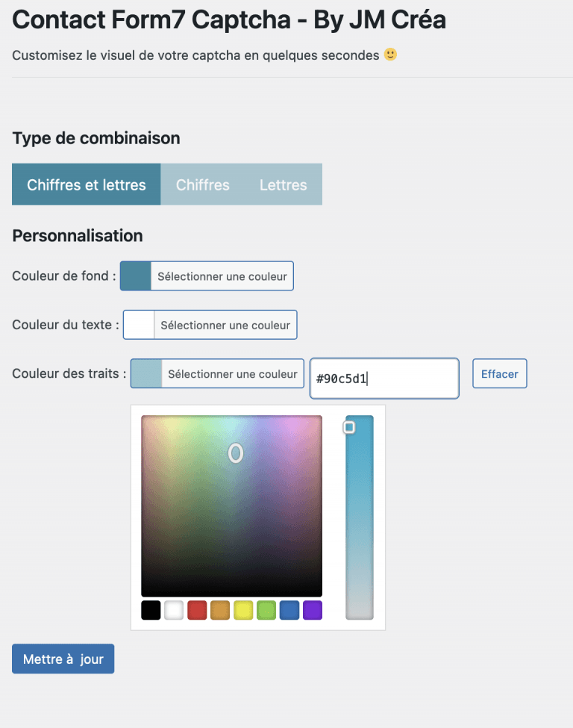
Task: Click the Effacer button
Action: (x=499, y=373)
